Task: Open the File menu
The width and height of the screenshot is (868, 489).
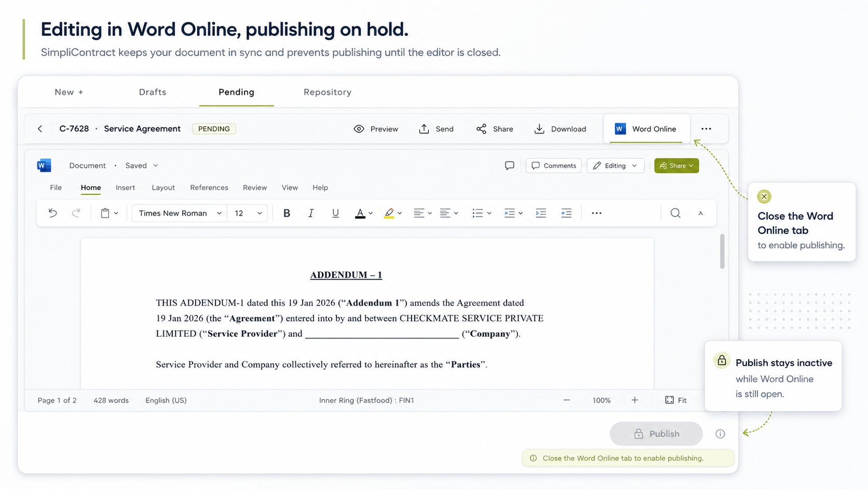Action: click(x=56, y=188)
